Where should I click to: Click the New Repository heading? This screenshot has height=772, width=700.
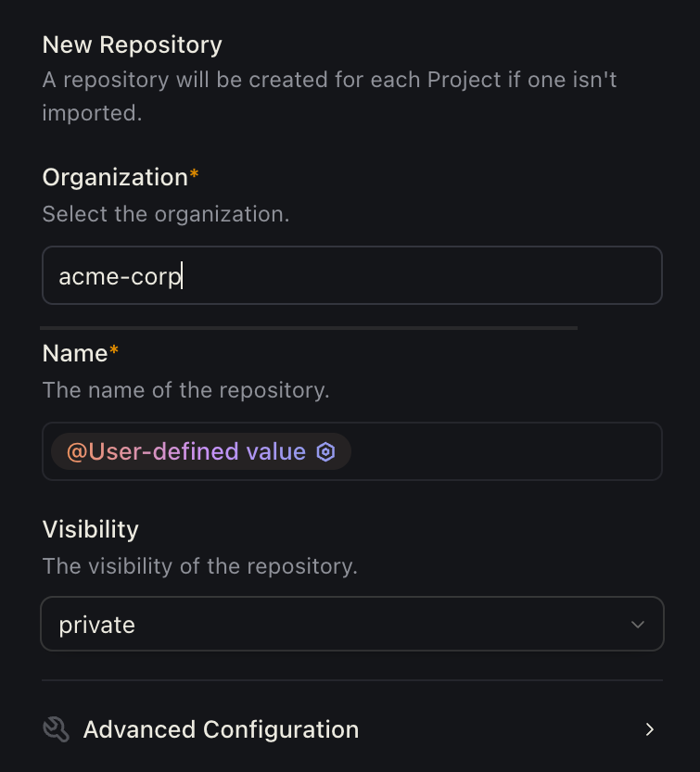[x=133, y=44]
